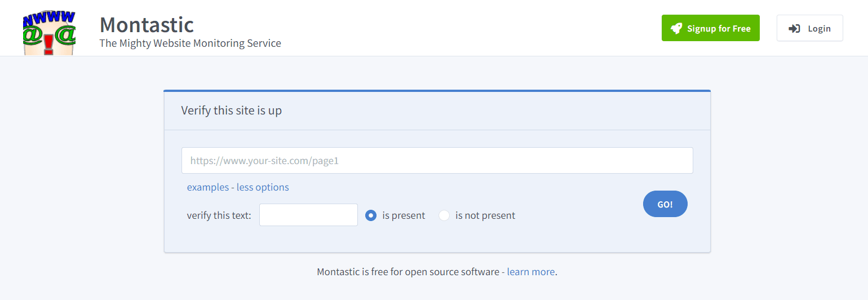Click the rocket icon on the signup button
Image resolution: width=868 pixels, height=300 pixels.
[x=676, y=28]
